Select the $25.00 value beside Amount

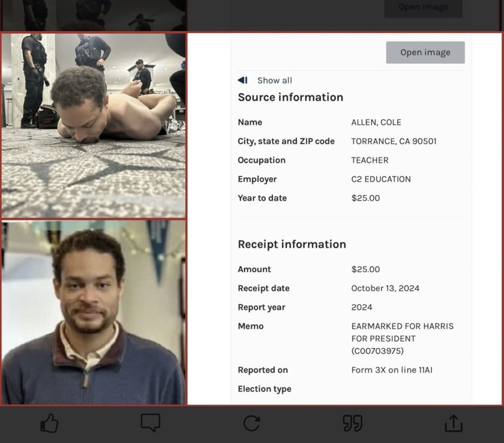point(365,269)
